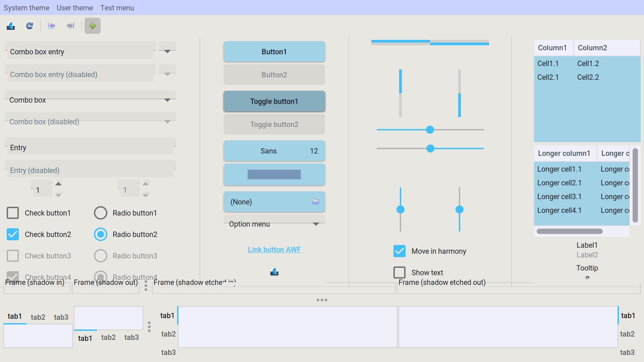Open the User theme menu
Image resolution: width=644 pixels, height=362 pixels.
coord(74,8)
